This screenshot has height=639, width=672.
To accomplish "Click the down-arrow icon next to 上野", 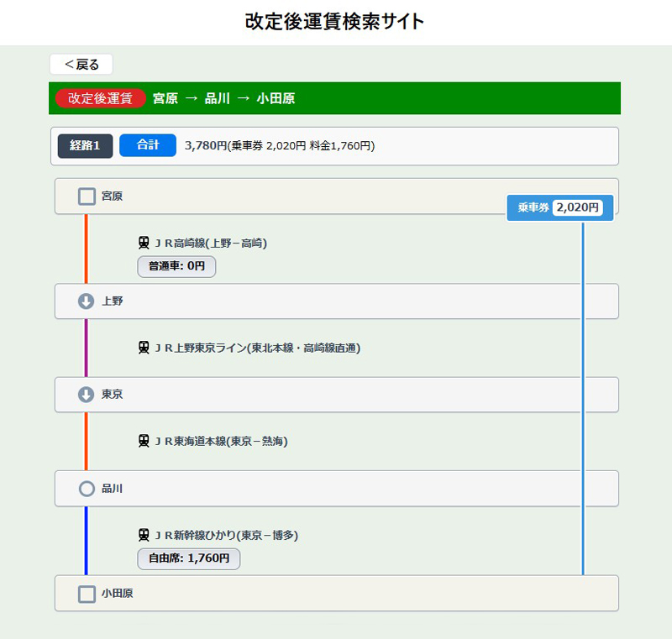I will tap(86, 301).
